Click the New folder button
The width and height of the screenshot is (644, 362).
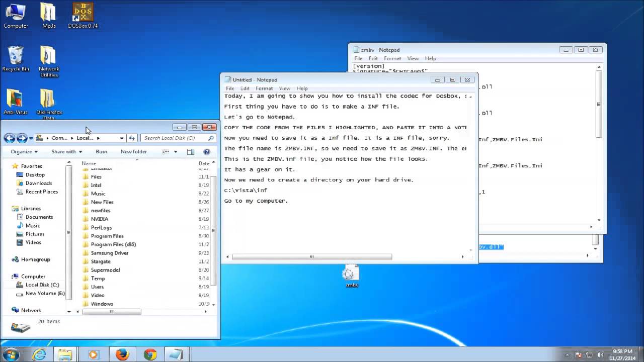coord(133,152)
